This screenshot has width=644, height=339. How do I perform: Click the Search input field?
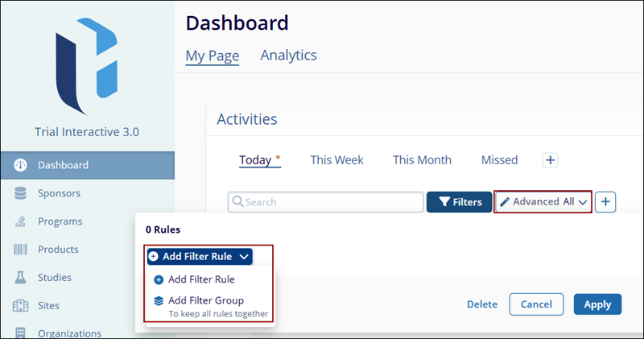pos(326,202)
